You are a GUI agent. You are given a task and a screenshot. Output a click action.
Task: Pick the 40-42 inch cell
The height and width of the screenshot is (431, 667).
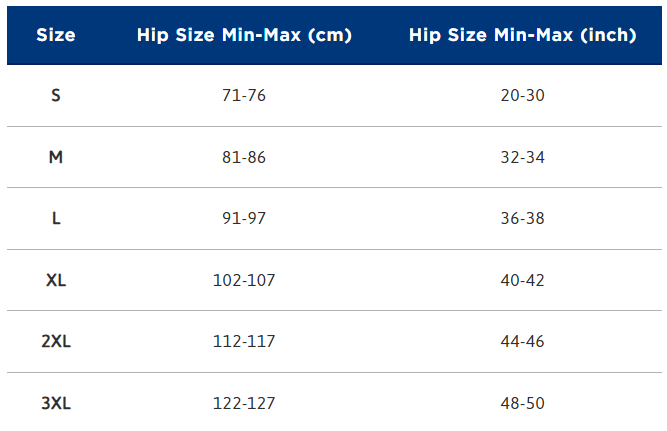(x=522, y=280)
